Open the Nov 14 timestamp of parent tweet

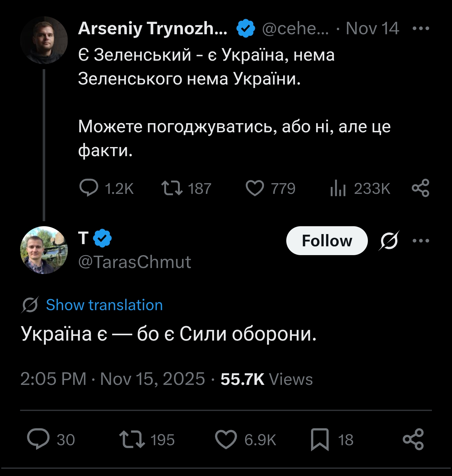[372, 29]
